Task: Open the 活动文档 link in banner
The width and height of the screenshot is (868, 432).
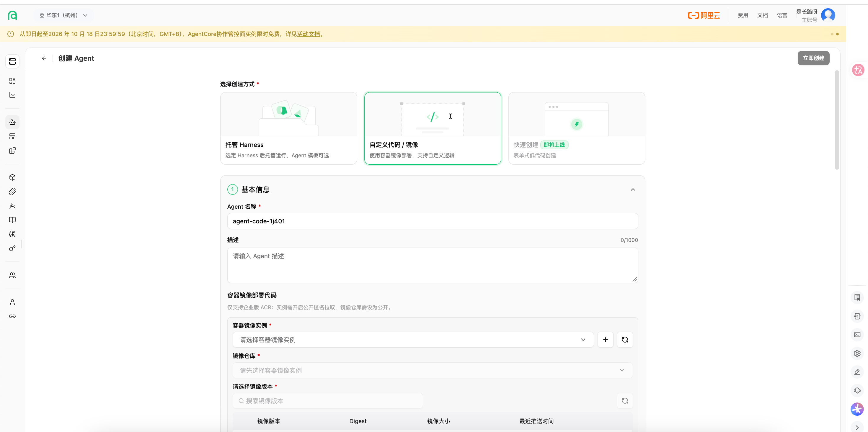Action: pos(308,34)
